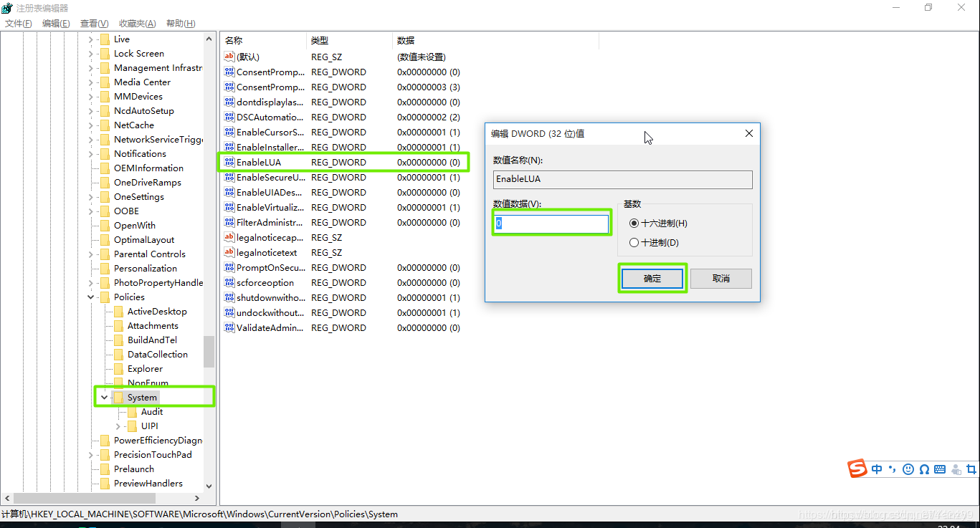980x528 pixels.
Task: Click the user account icon in IME bar
Action: 956,469
